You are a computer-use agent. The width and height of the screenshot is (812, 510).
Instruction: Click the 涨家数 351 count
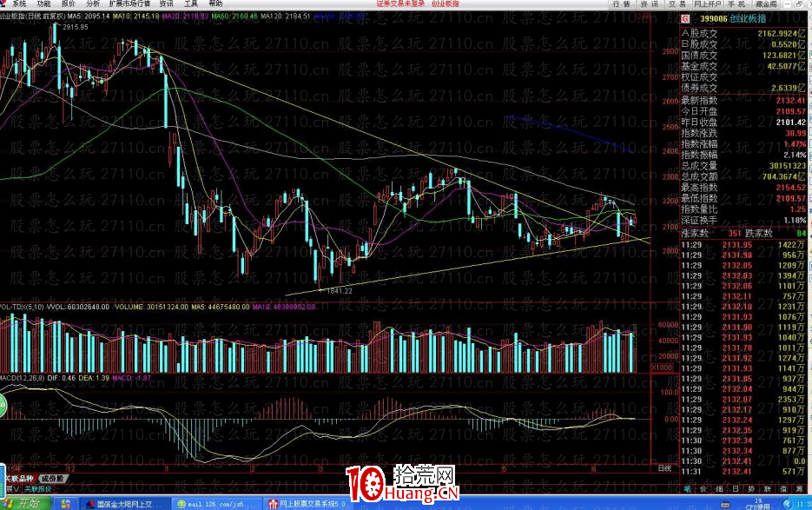[735, 233]
